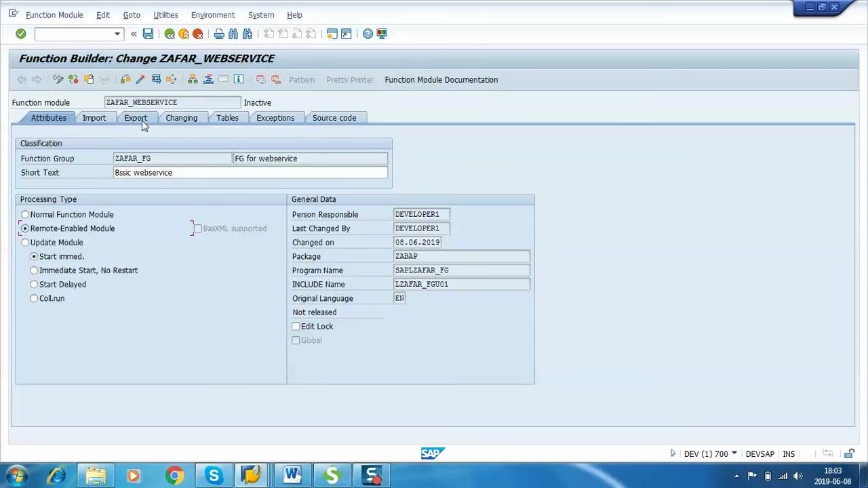Click the Where-Used List icon
Image resolution: width=868 pixels, height=488 pixels.
point(171,80)
